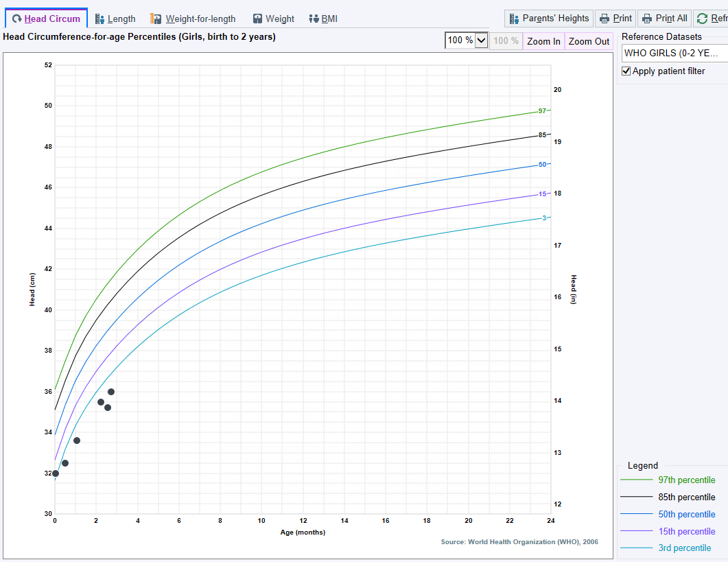Open the zoom percentage dropdown

482,40
